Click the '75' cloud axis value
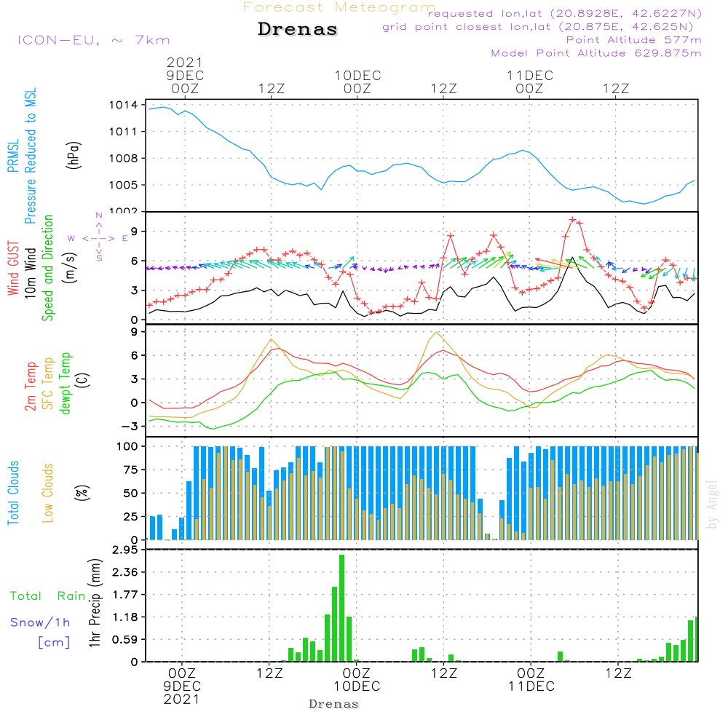 [x=131, y=470]
